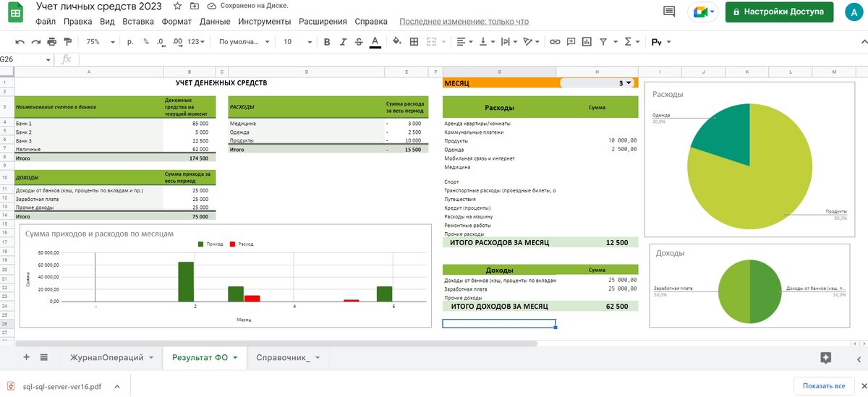This screenshot has height=397, width=868.
Task: Activate the paint format tool
Action: [68, 42]
